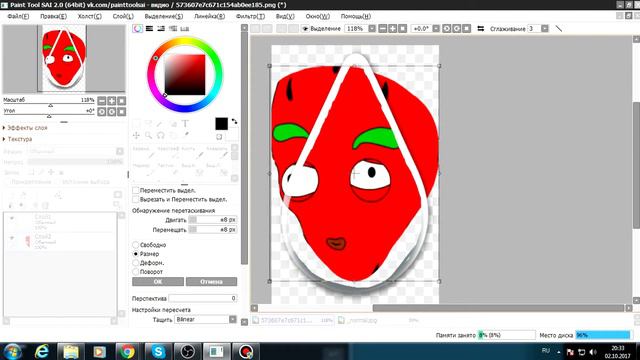Select the Eyedropper tool
Image resolution: width=640 pixels, height=360 pixels.
tap(186, 135)
